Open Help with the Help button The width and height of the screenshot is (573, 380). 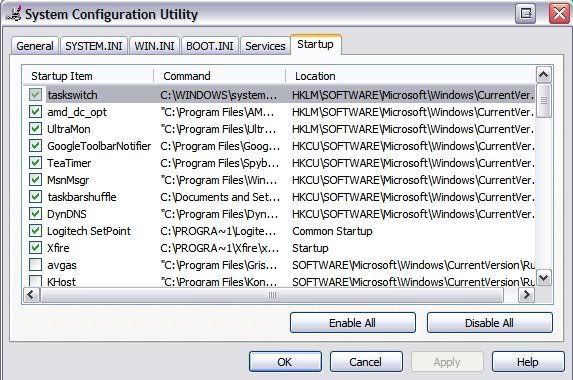[x=528, y=362]
